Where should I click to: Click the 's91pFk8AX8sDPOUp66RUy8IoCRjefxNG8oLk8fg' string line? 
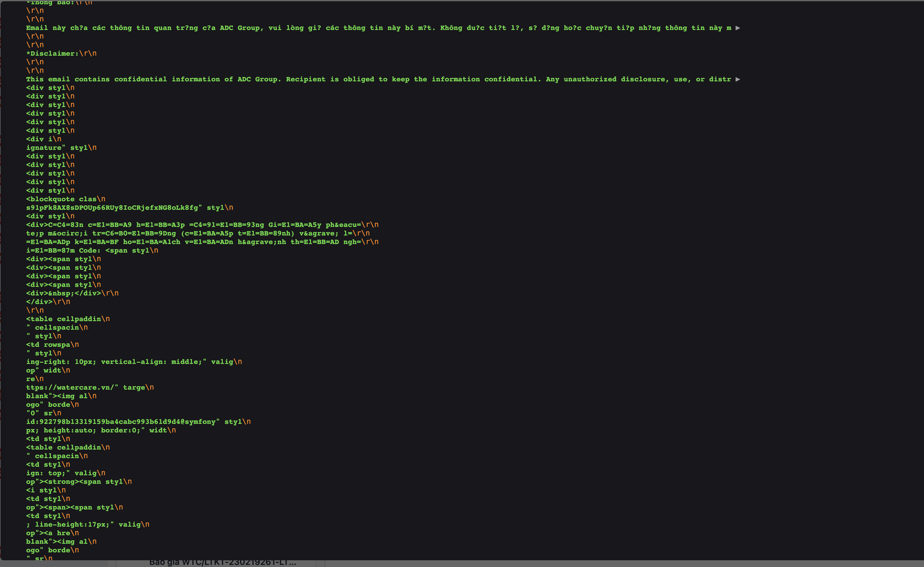[x=113, y=208]
